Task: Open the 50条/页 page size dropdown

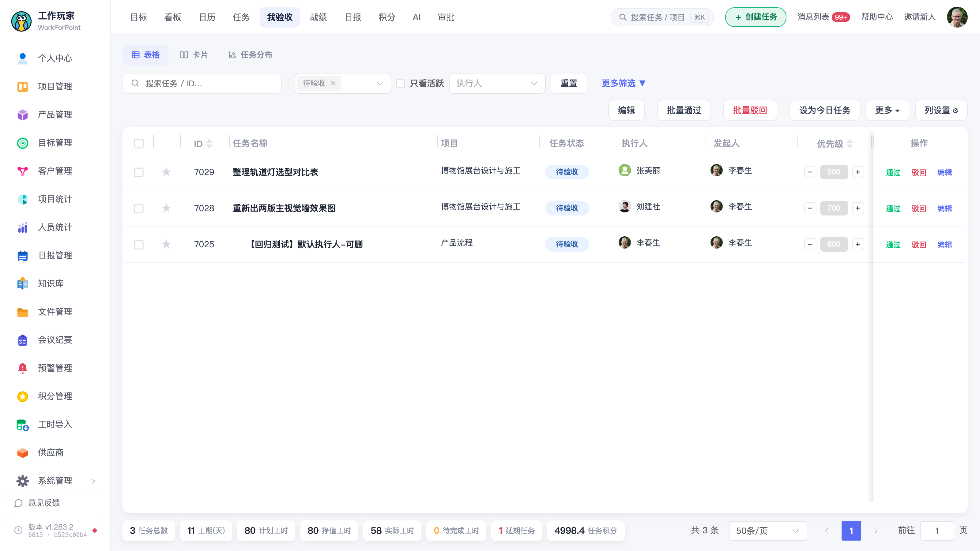Action: 768,530
